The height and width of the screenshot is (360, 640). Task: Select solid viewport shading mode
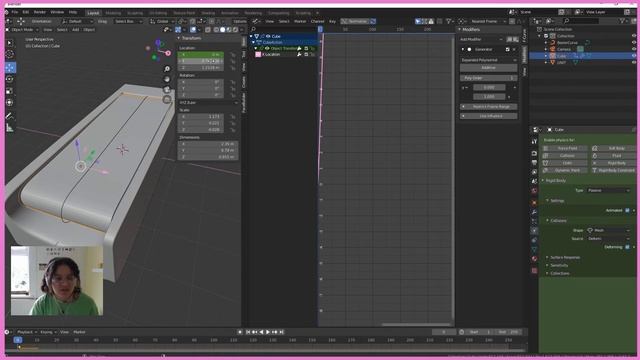[222, 30]
